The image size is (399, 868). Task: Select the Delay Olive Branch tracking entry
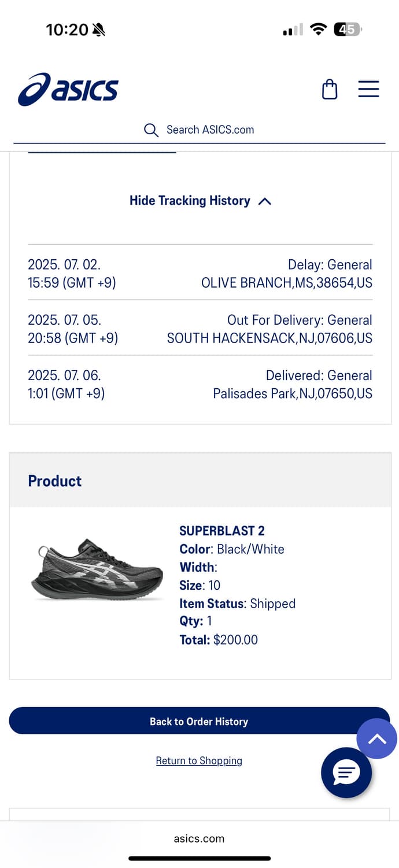tap(200, 273)
